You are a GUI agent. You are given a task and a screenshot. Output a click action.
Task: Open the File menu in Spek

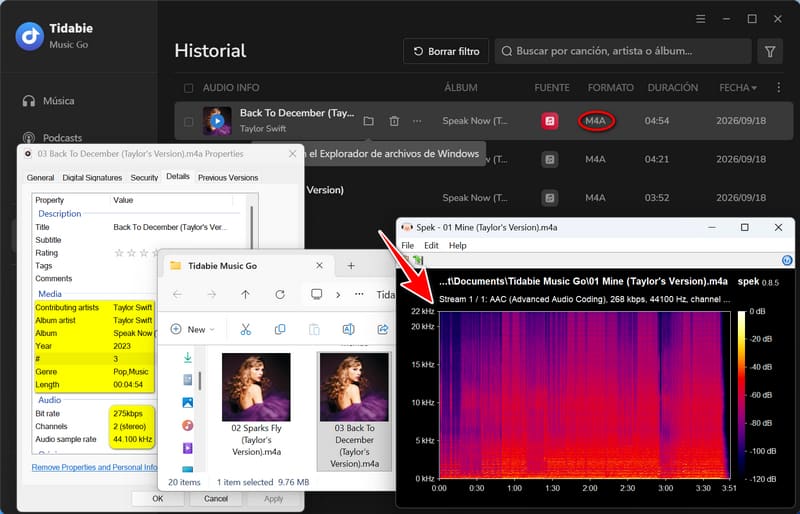coord(408,246)
